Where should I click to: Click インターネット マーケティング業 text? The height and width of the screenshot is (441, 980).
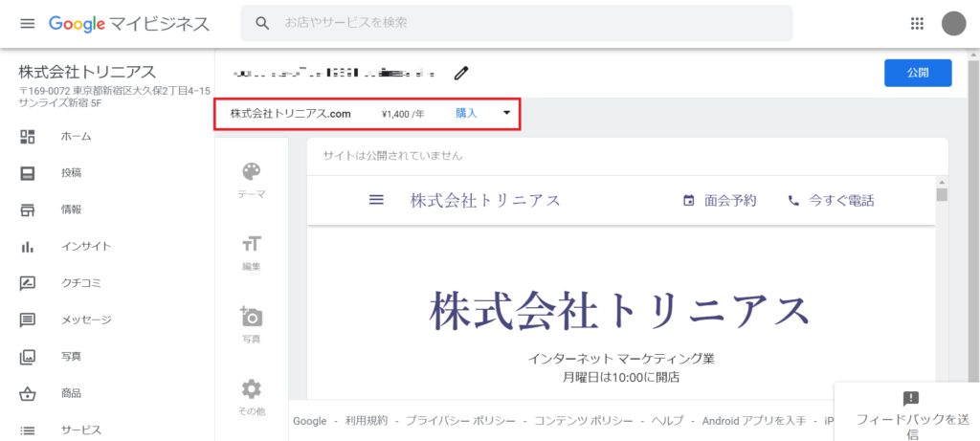pos(621,359)
